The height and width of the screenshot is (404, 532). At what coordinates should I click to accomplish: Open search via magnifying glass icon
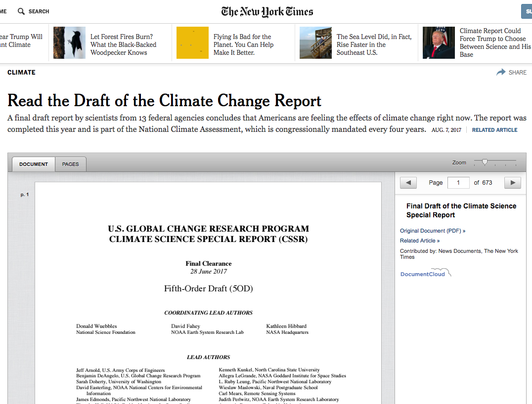tap(21, 11)
